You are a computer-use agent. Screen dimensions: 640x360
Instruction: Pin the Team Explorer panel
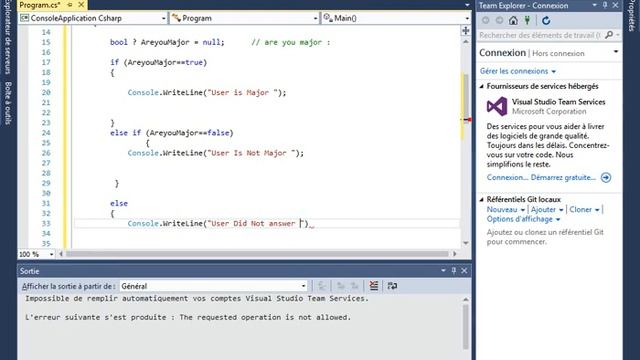(x=605, y=5)
